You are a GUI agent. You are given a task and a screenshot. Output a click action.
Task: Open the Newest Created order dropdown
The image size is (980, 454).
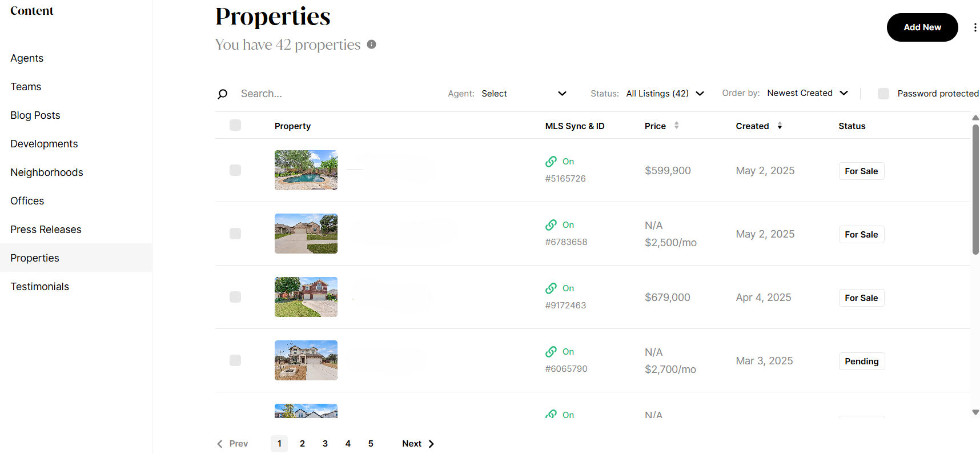[807, 93]
